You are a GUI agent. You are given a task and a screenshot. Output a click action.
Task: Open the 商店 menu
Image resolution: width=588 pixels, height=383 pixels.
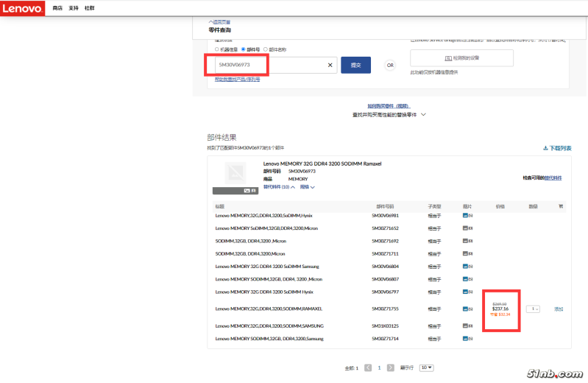point(57,8)
